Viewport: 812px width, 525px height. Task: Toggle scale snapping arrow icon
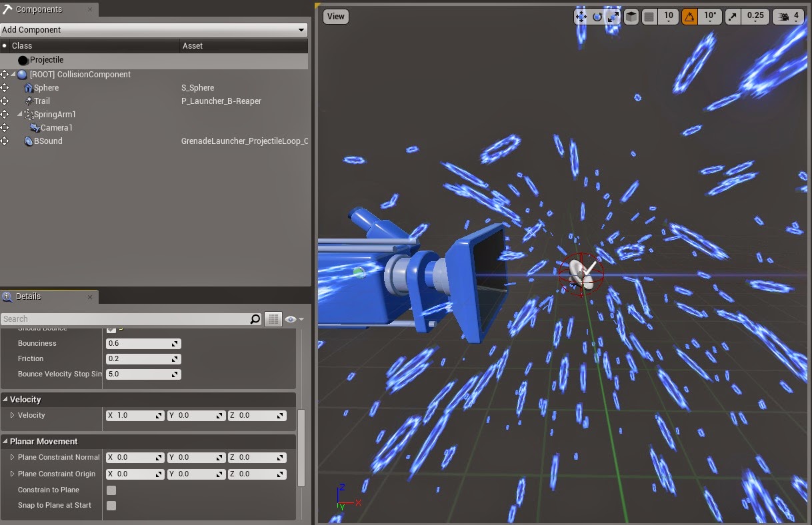(x=732, y=17)
